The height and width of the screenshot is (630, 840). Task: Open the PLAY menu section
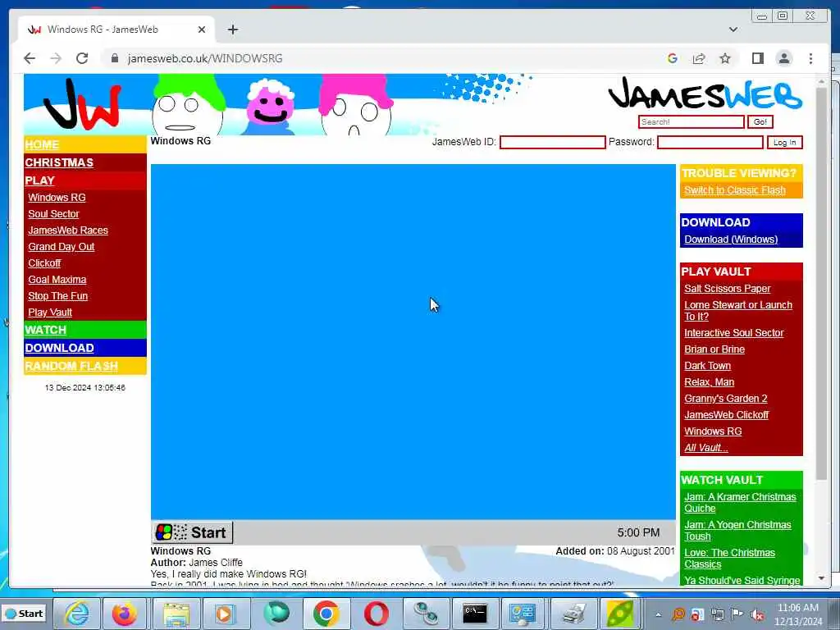pos(39,180)
